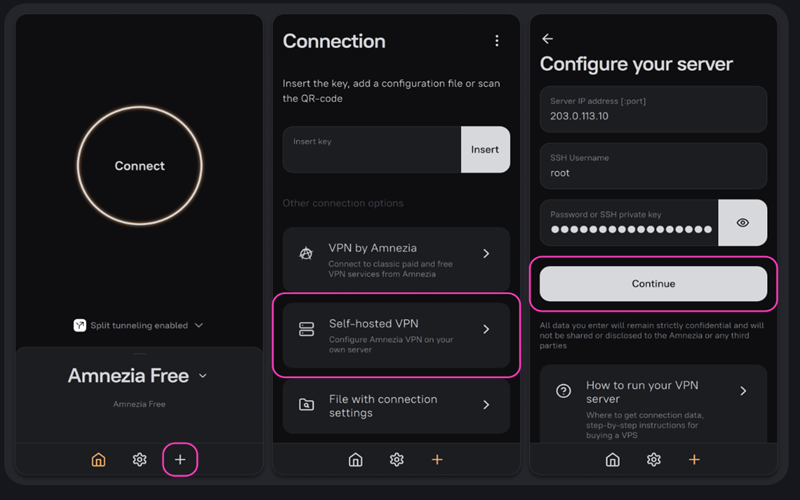Click the Split tunneling arrow icon
This screenshot has width=800, height=500.
[x=80, y=326]
